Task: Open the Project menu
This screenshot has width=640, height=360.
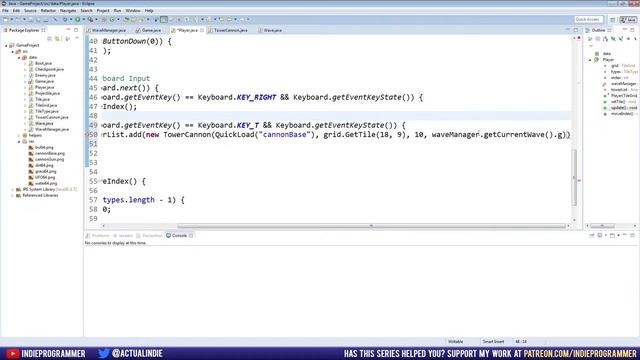Action: [x=103, y=11]
